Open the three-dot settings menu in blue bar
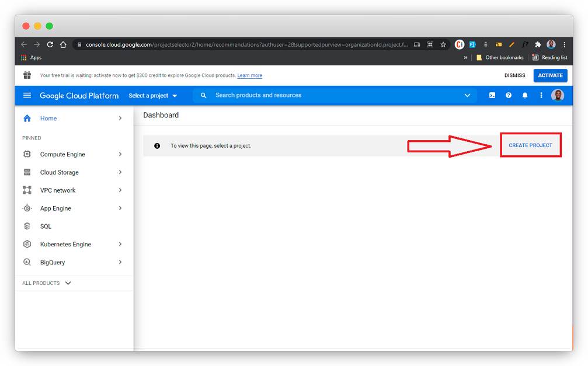Image resolution: width=588 pixels, height=366 pixels. pyautogui.click(x=541, y=95)
